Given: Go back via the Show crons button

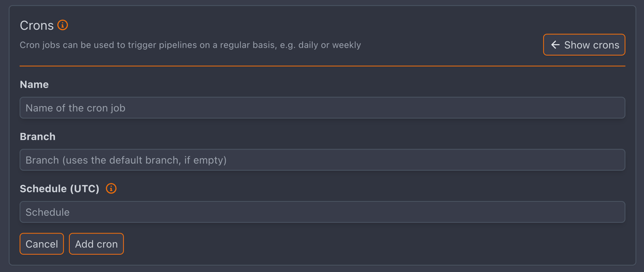Looking at the screenshot, I should [x=584, y=45].
